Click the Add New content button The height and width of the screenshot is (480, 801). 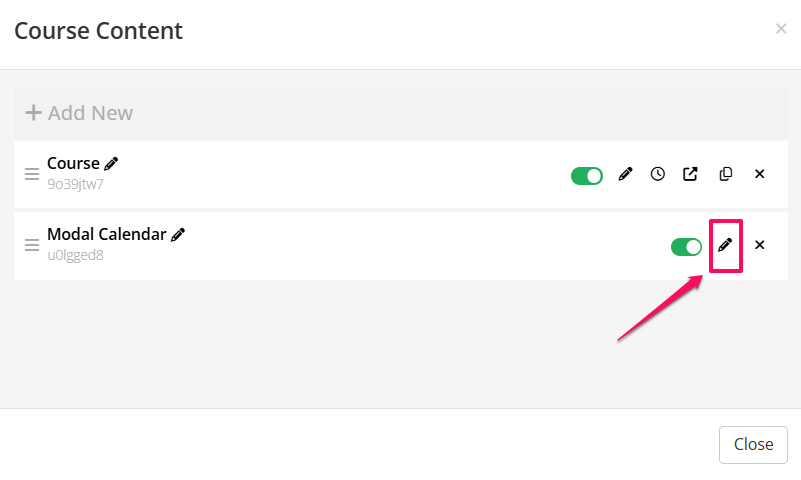79,113
